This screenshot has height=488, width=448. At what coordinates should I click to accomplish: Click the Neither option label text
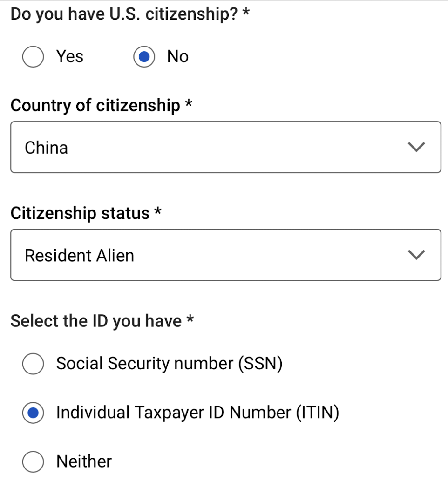click(83, 461)
